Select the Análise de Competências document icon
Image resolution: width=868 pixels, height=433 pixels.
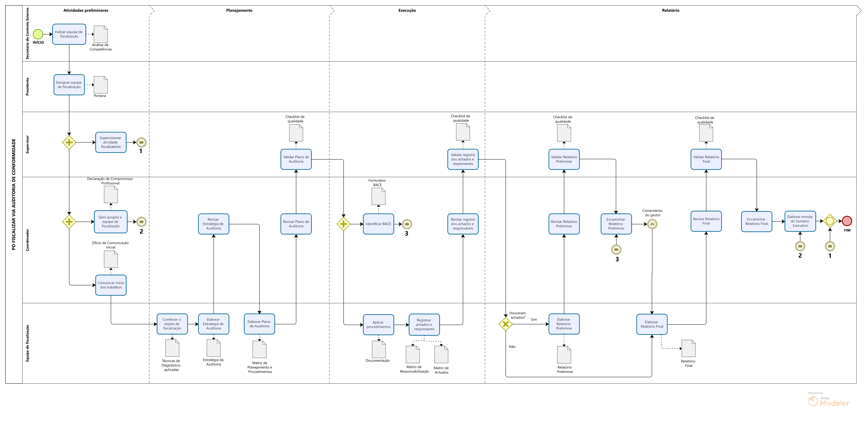coord(101,34)
